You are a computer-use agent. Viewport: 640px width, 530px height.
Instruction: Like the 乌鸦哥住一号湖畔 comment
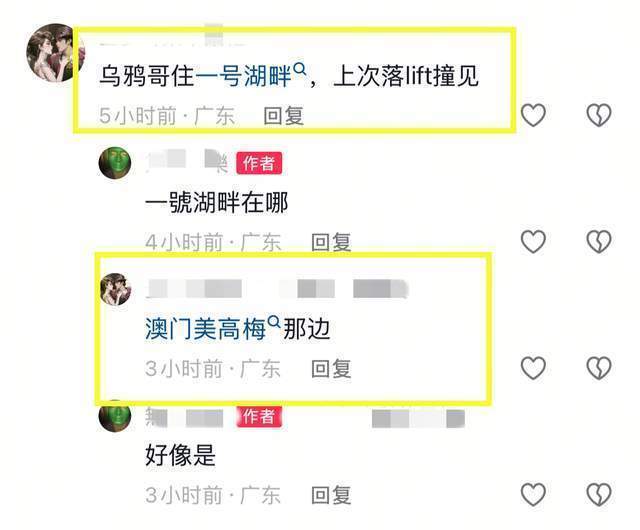click(x=533, y=115)
